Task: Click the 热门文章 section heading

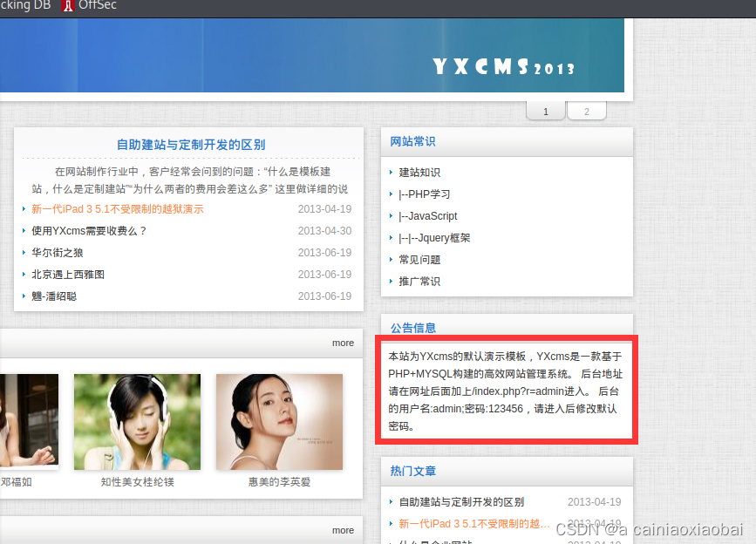Action: [413, 471]
